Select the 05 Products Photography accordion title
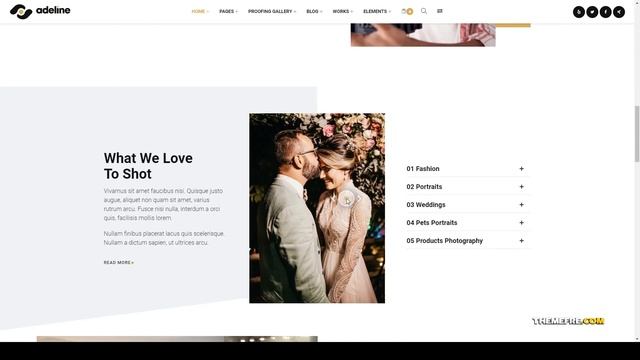The height and width of the screenshot is (360, 640). pyautogui.click(x=444, y=240)
